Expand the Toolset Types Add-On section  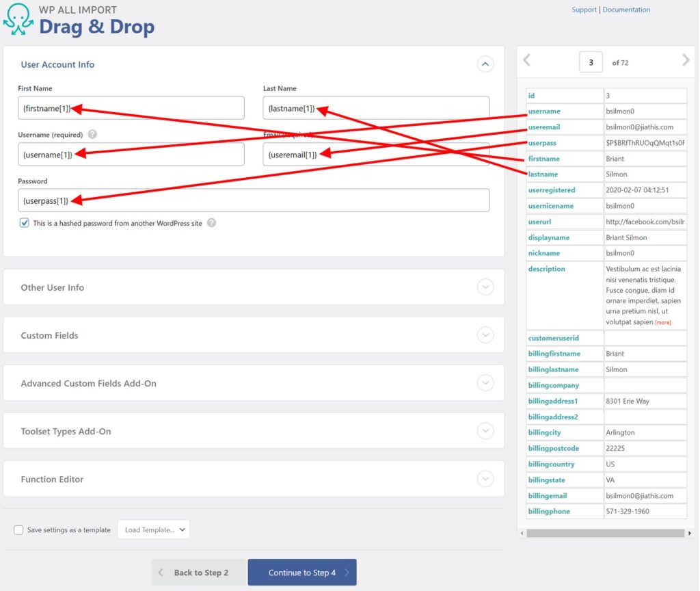click(485, 431)
